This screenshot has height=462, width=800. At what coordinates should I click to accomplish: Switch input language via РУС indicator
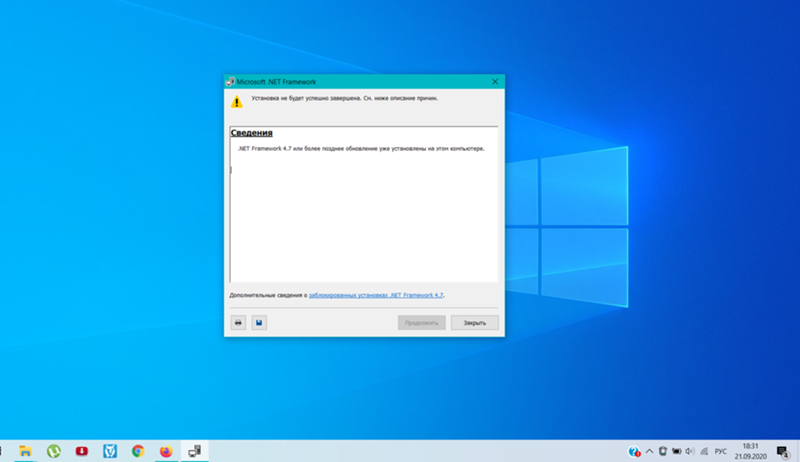click(x=720, y=451)
